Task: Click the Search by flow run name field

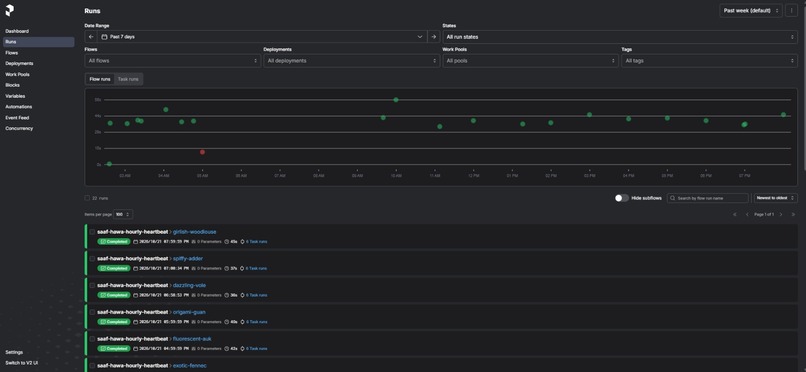Action: [x=708, y=198]
